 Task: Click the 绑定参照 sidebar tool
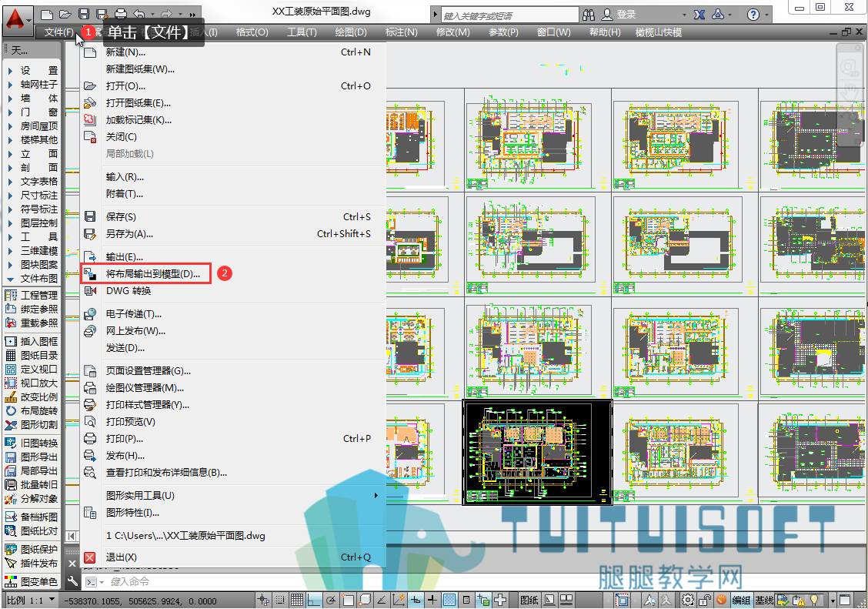pyautogui.click(x=32, y=309)
